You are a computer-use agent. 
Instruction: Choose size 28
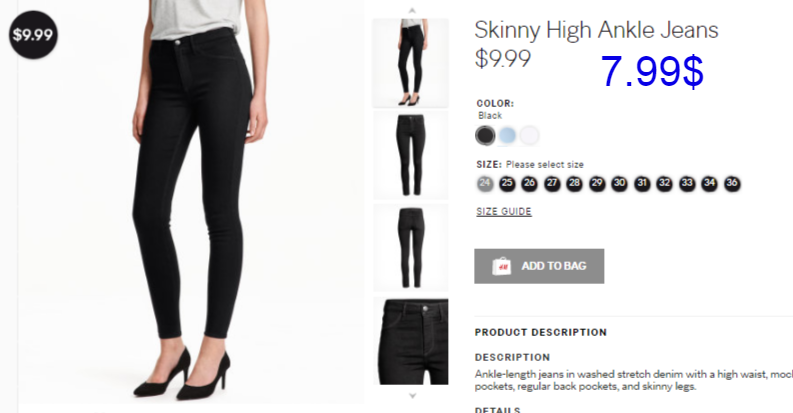(x=575, y=183)
